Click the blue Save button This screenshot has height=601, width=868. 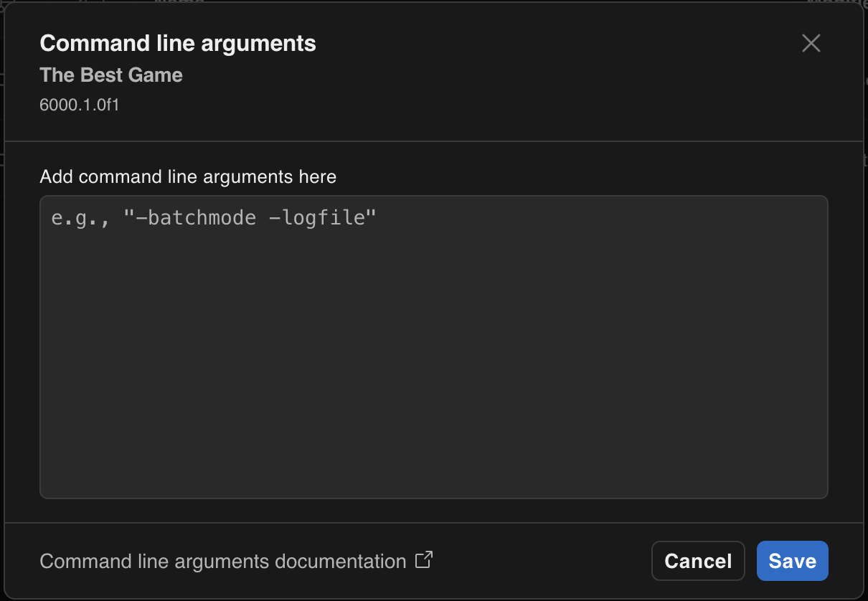pyautogui.click(x=792, y=561)
